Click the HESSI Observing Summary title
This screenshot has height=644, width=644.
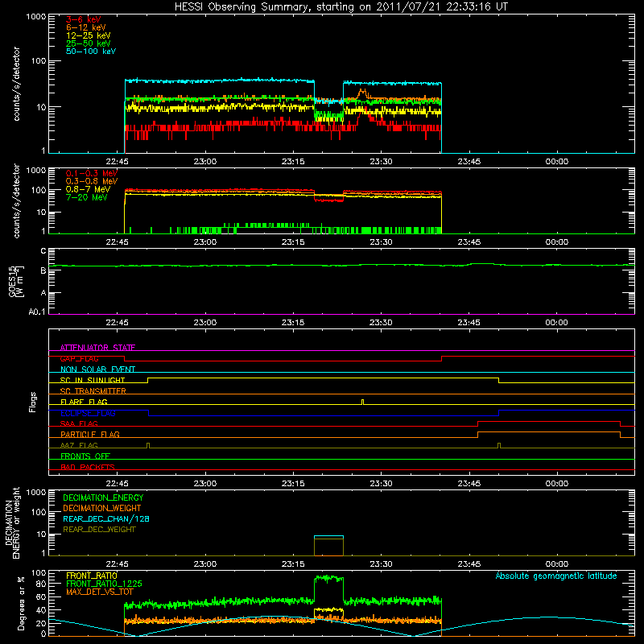click(x=341, y=7)
